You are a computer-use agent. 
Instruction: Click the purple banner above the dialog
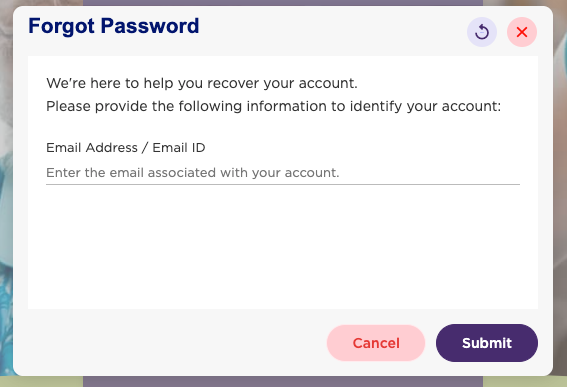click(x=283, y=3)
